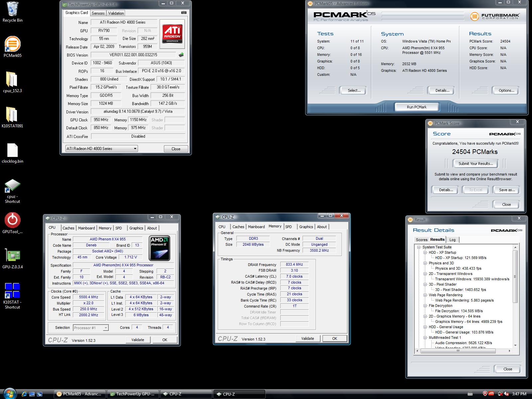
Task: Open the Recycle Bin desktop icon
Action: pyautogui.click(x=12, y=12)
